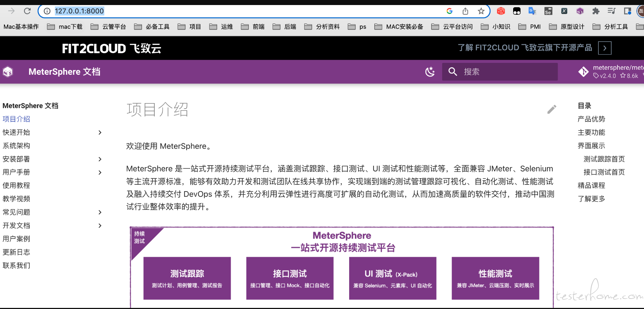
Task: Expand the 安装部署 sidebar section chevron
Action: click(x=100, y=159)
